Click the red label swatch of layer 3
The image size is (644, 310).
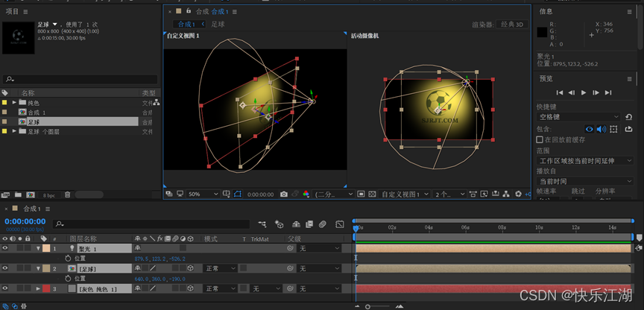(46, 288)
